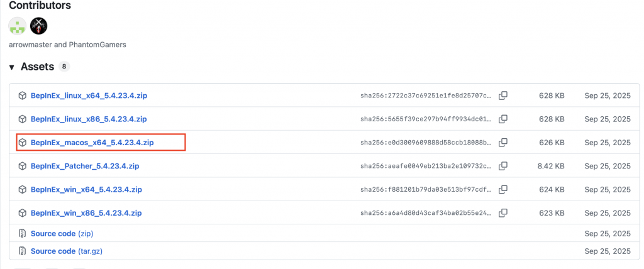644x269 pixels.
Task: Click the Assets heading label
Action: point(37,67)
